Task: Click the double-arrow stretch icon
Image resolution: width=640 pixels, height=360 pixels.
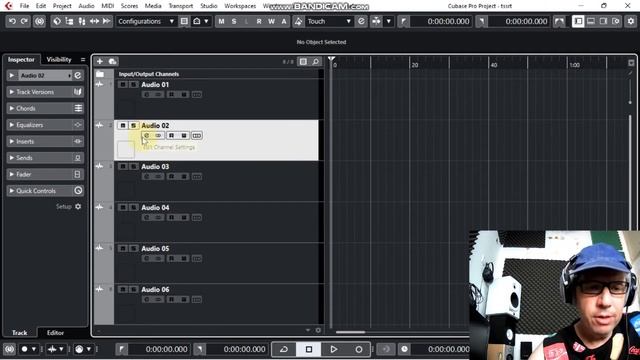Action: [x=94, y=21]
